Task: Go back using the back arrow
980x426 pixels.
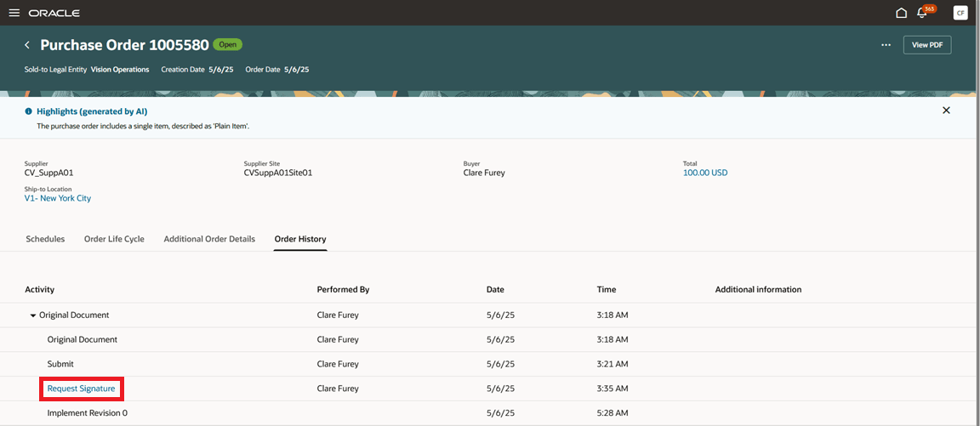Action: tap(27, 45)
